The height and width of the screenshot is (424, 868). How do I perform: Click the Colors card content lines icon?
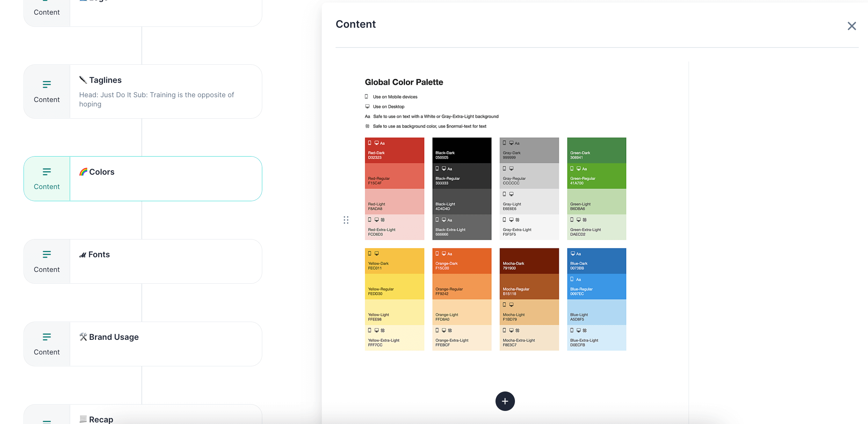pos(47,172)
